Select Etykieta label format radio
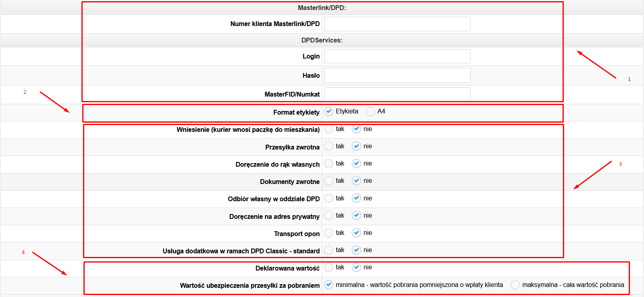Screen dimensions: 644x297 (329, 111)
